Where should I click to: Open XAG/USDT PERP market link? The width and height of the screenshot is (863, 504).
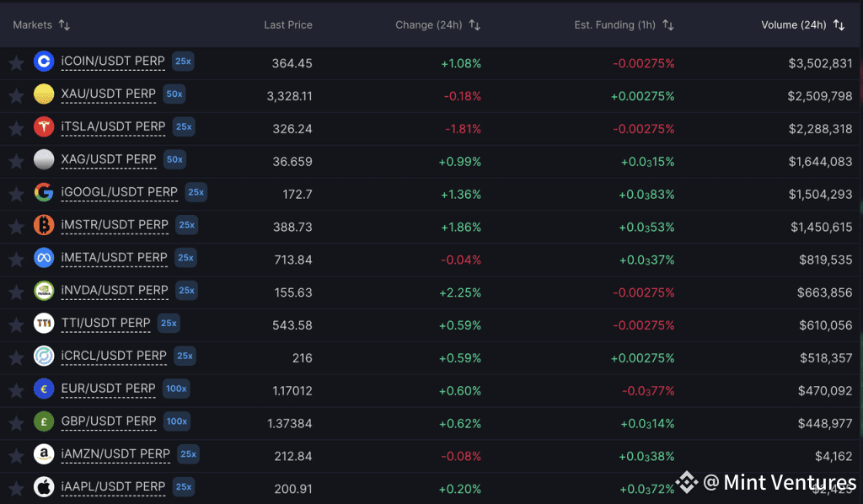pyautogui.click(x=109, y=159)
